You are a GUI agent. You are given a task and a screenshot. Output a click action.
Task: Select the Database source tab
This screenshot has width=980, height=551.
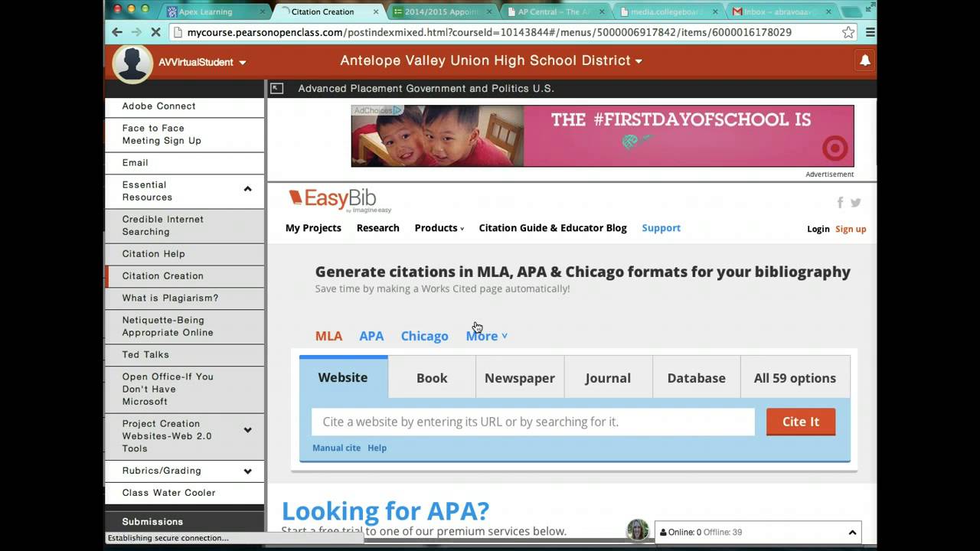696,378
